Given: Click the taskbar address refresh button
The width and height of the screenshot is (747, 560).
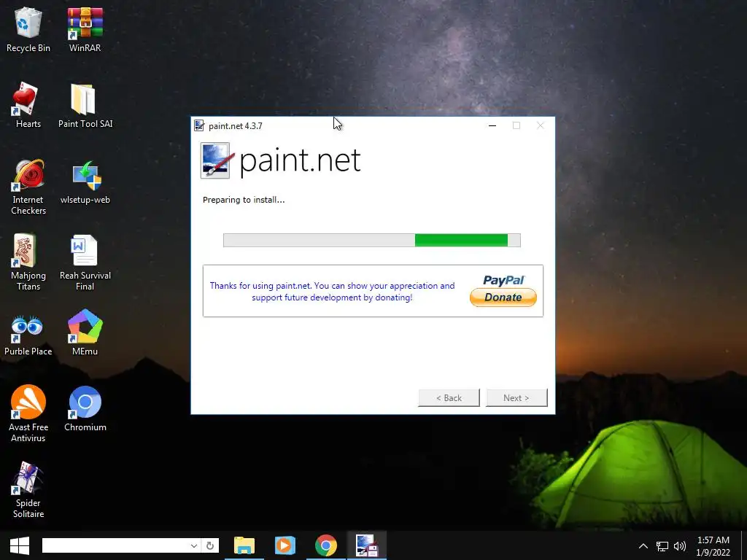Looking at the screenshot, I should click(210, 545).
